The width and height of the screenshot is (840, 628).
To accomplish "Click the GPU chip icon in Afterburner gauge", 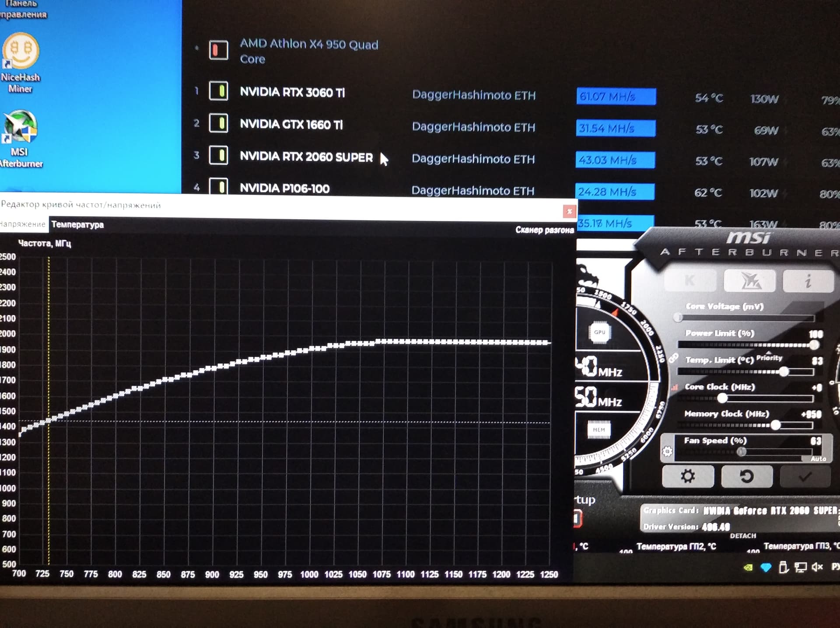I will (599, 332).
